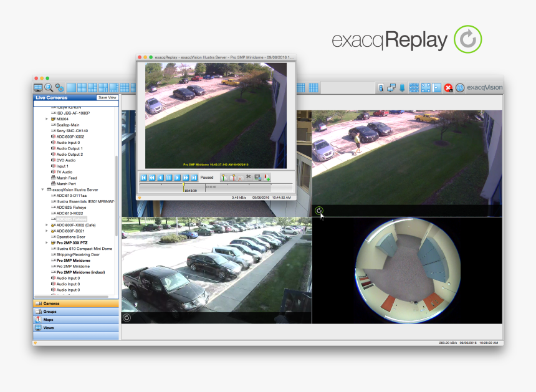Click the multi-monitor windows icon
Viewport: 536px width, 392px height.
point(391,88)
